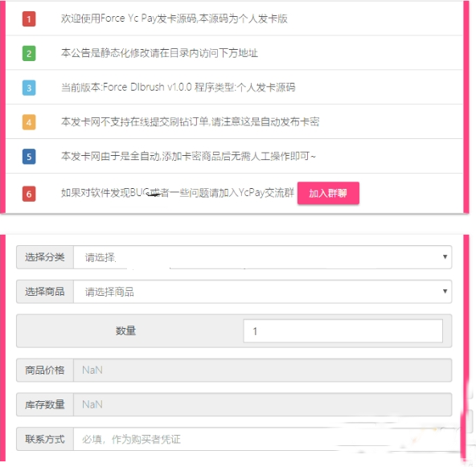Screen dimensions: 476x467
Task: Click the orange number 4 badge
Action: pyautogui.click(x=29, y=122)
